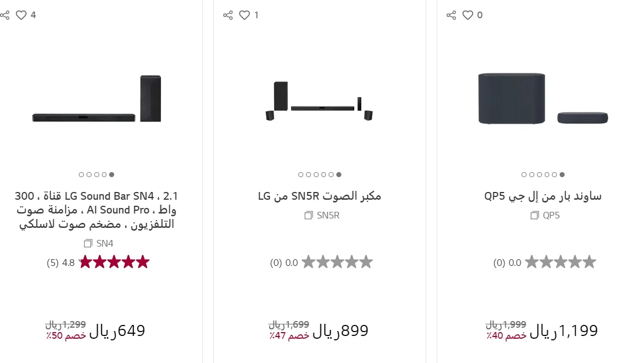
Task: Click the SN5R empty star rating
Action: pyautogui.click(x=337, y=262)
